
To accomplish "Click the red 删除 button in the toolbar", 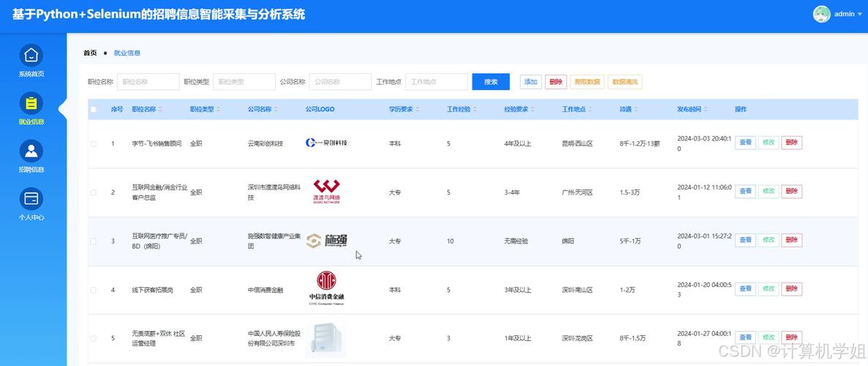I will 556,82.
